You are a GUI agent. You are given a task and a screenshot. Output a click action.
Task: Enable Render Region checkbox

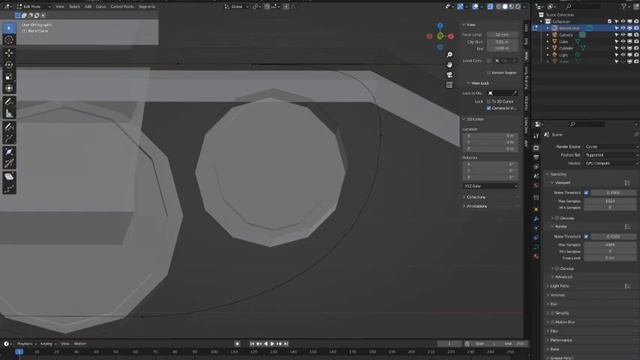click(489, 73)
